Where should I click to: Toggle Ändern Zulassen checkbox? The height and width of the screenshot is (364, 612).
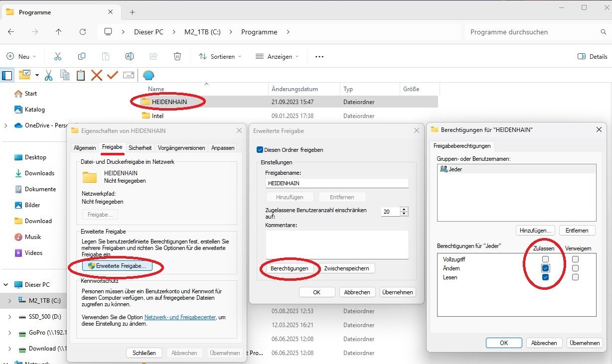coord(546,268)
